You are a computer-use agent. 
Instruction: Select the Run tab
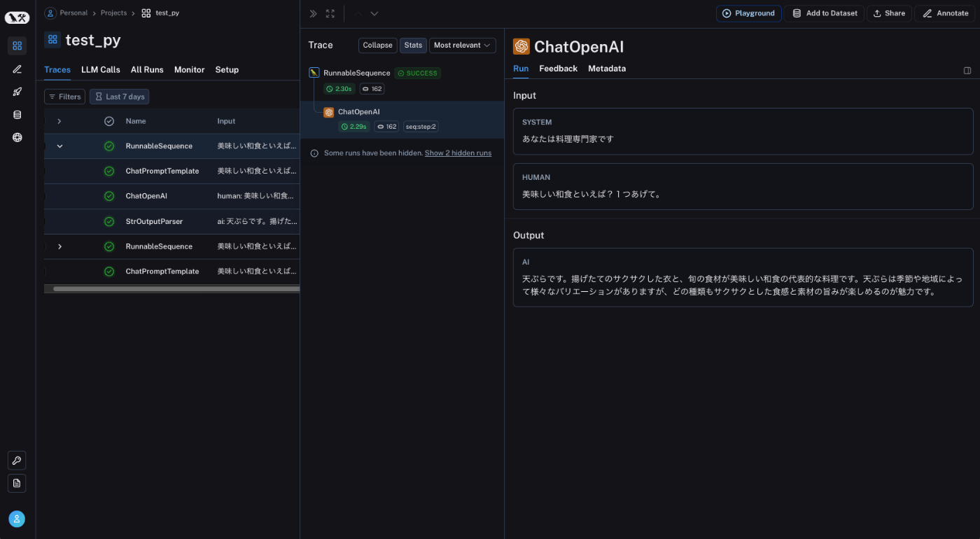pos(521,69)
